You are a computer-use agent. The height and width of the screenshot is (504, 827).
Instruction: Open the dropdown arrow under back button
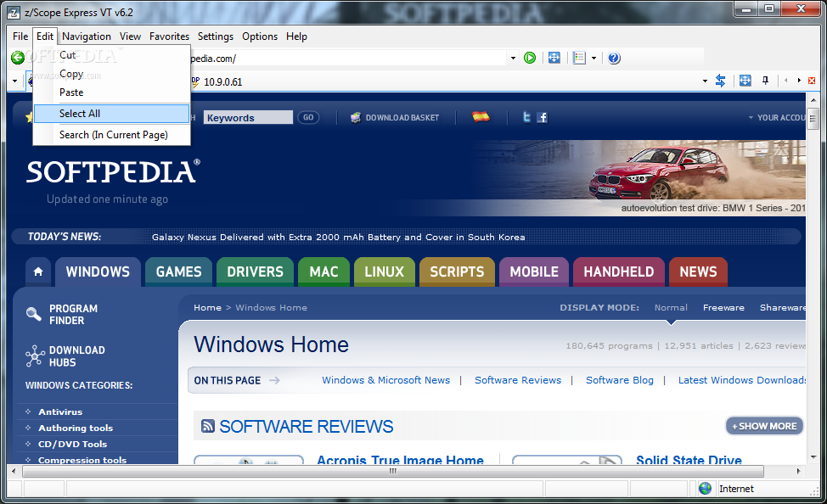coord(14,81)
